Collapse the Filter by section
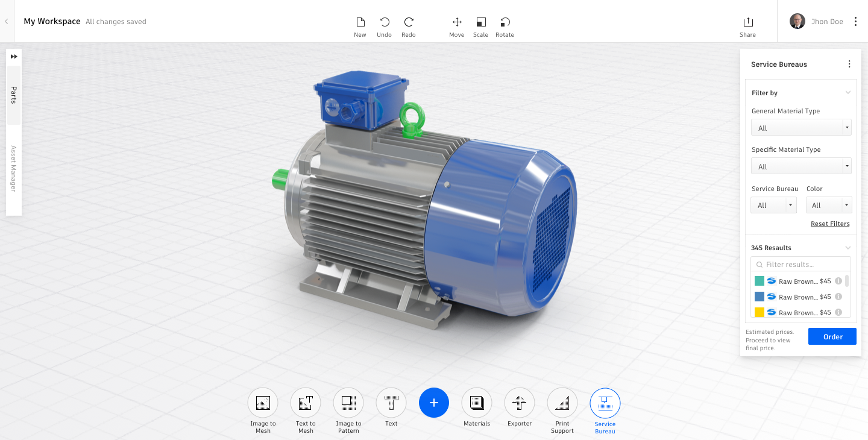868x440 pixels. pyautogui.click(x=848, y=93)
